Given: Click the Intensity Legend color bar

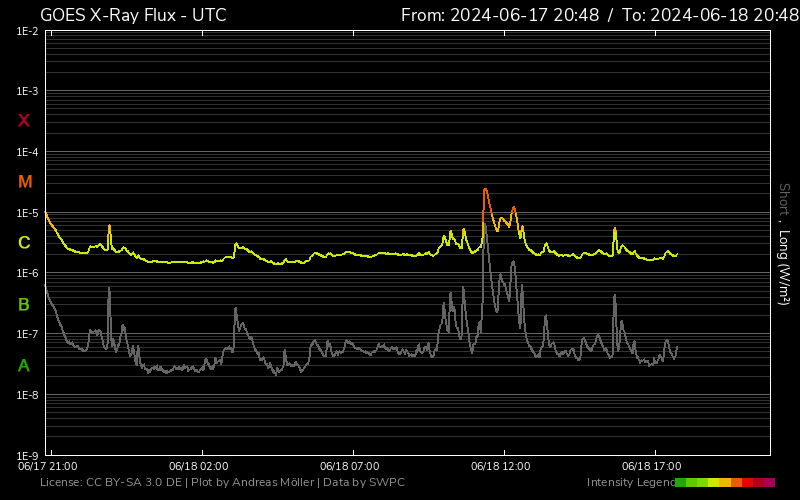Looking at the screenshot, I should click(724, 483).
